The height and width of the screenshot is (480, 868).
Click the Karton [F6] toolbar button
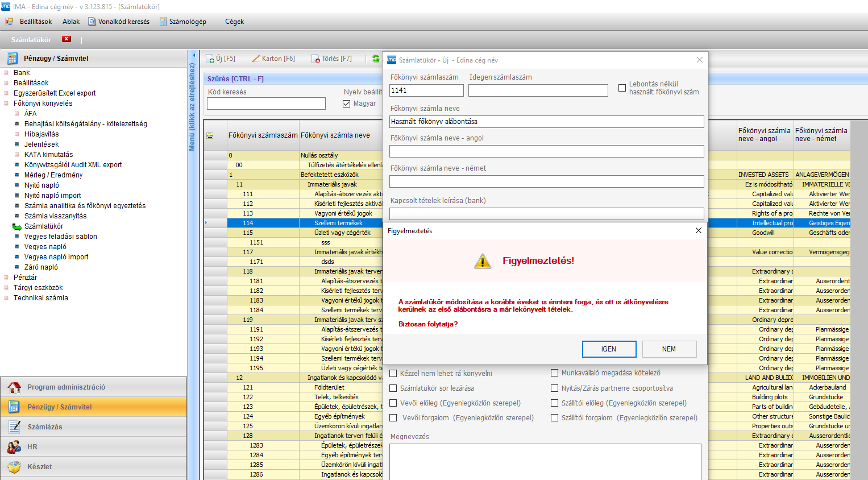[273, 59]
